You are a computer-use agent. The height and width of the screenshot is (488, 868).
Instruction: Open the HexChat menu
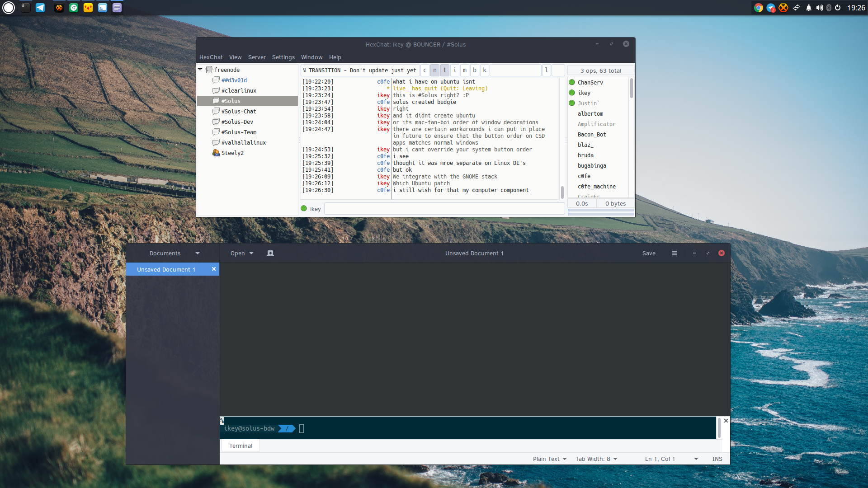point(211,57)
